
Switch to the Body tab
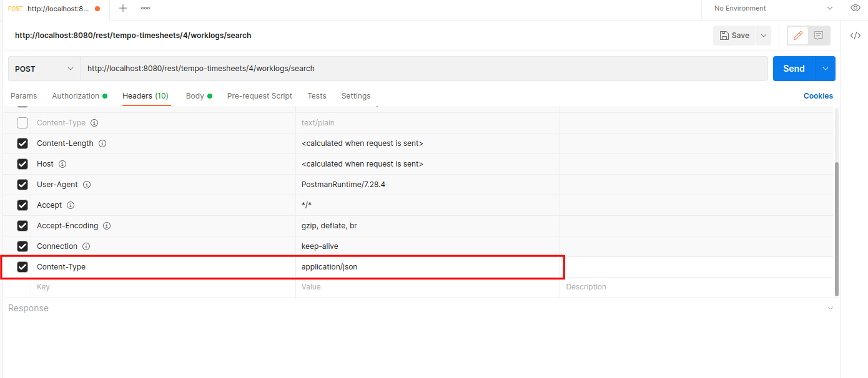pyautogui.click(x=196, y=95)
